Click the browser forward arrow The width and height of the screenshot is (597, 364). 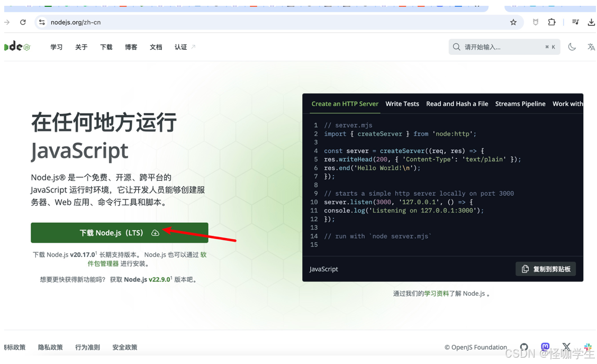pyautogui.click(x=7, y=22)
